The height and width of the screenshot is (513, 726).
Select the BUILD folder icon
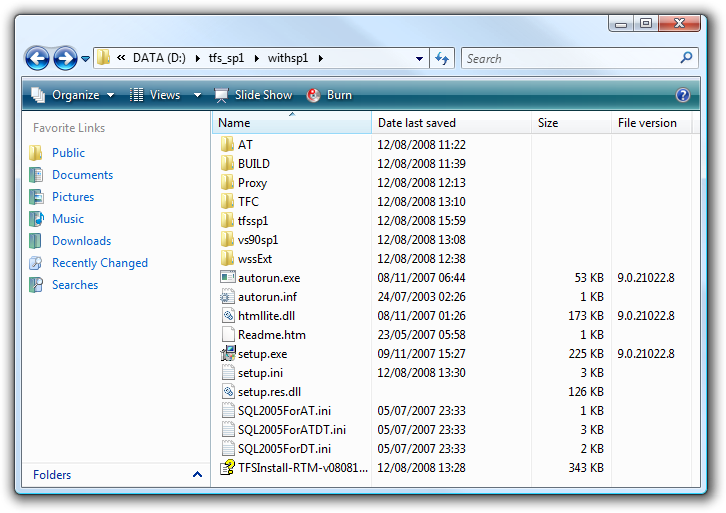point(227,163)
